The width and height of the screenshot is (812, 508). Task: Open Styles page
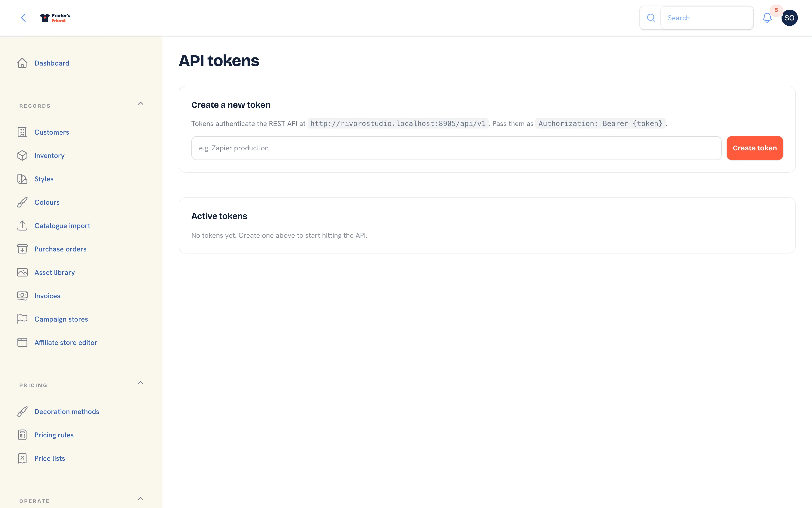44,179
